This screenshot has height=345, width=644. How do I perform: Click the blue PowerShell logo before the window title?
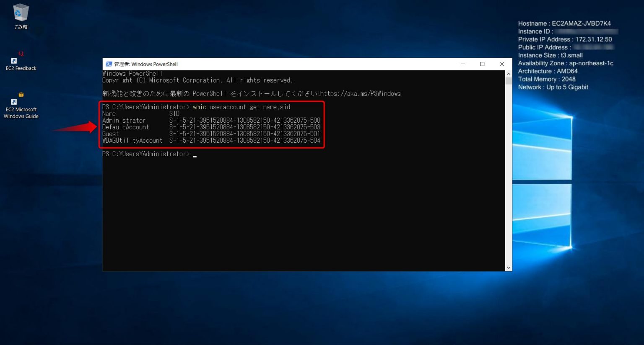point(109,64)
